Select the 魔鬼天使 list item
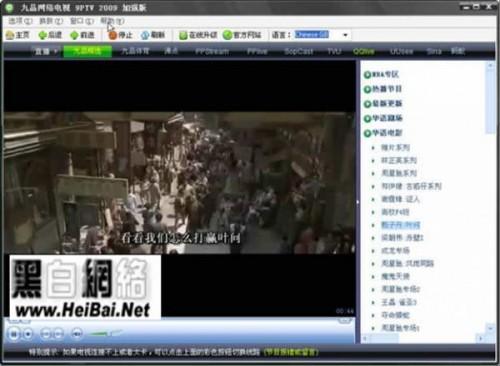This screenshot has width=500, height=366. [x=395, y=276]
